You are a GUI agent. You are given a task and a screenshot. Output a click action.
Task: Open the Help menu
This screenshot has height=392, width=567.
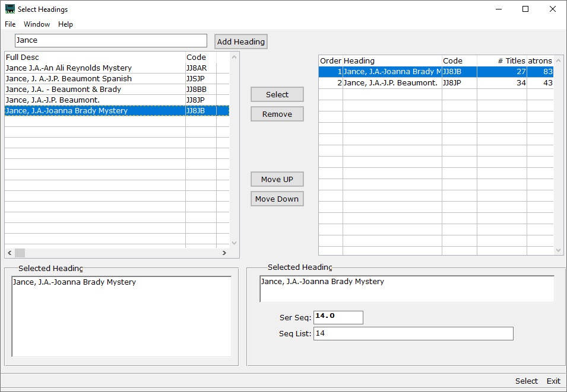click(x=65, y=24)
